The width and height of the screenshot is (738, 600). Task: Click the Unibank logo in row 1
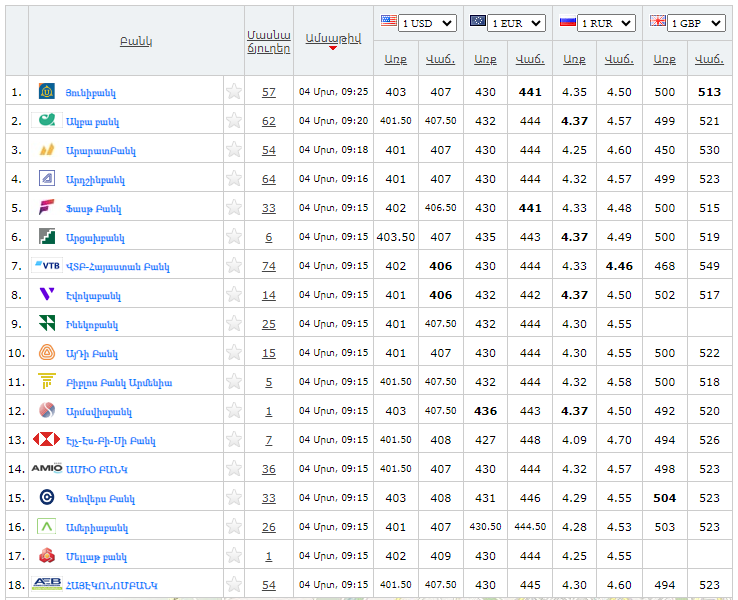pyautogui.click(x=47, y=92)
